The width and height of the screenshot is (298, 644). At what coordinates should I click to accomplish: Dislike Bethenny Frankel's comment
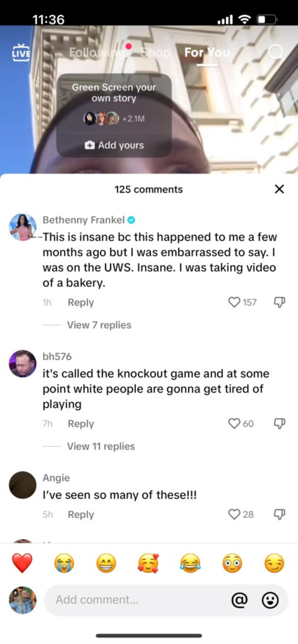click(280, 302)
